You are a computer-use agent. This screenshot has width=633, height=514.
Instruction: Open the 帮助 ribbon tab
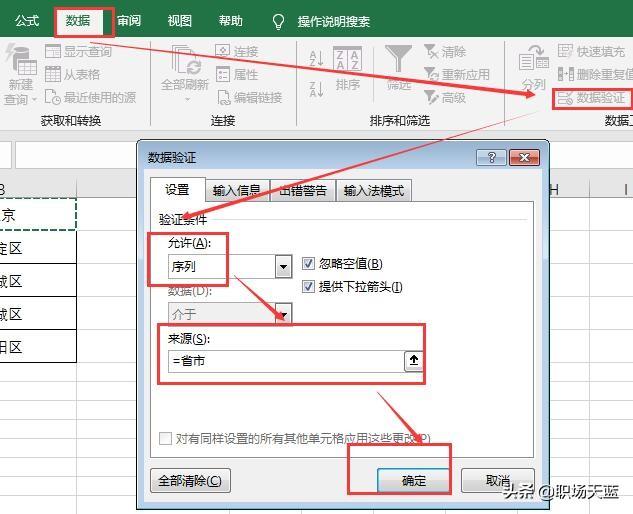(x=231, y=21)
